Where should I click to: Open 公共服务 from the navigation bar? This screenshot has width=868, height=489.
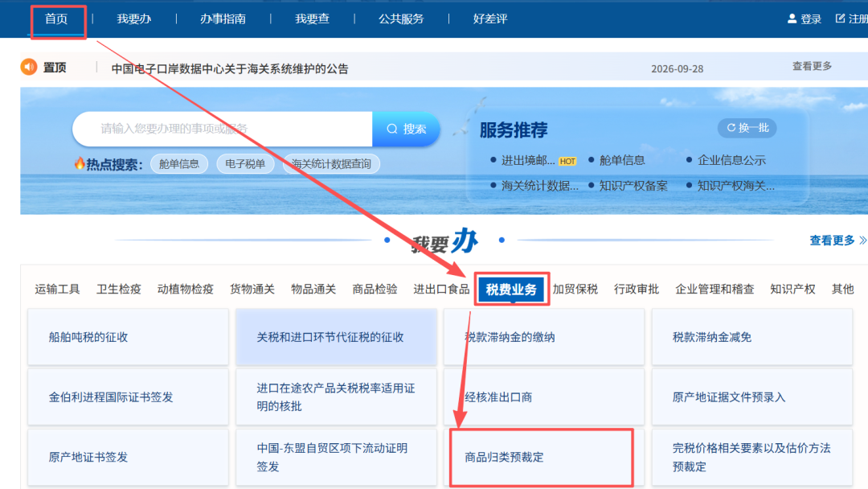401,18
